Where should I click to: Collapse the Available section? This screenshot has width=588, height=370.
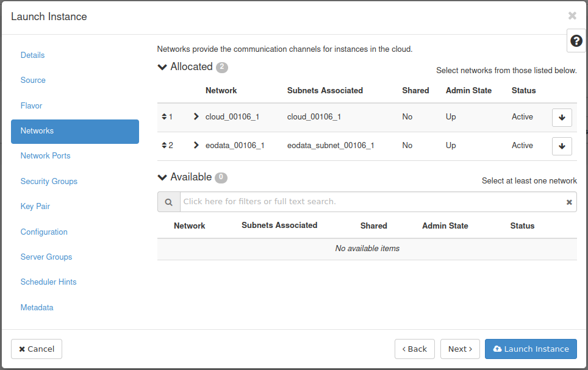[162, 177]
